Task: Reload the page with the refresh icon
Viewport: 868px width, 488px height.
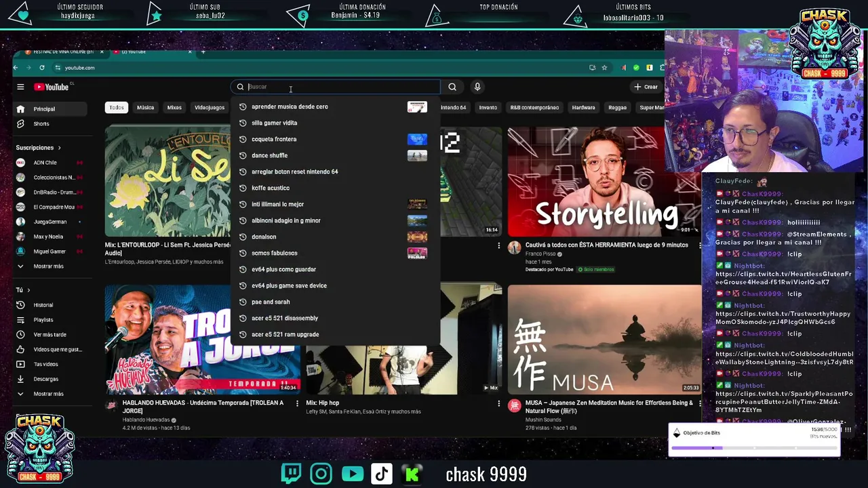Action: tap(42, 68)
